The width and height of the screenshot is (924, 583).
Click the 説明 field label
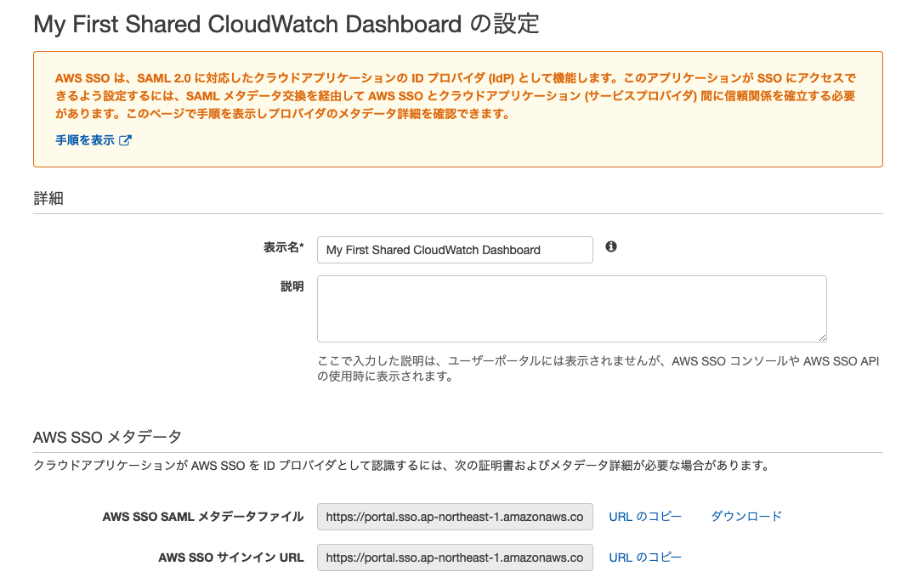292,286
